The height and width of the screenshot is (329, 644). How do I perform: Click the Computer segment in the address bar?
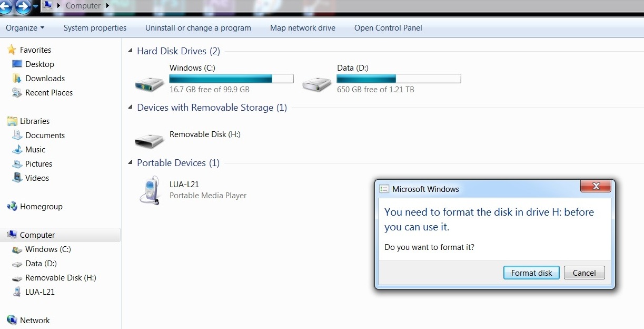[83, 6]
